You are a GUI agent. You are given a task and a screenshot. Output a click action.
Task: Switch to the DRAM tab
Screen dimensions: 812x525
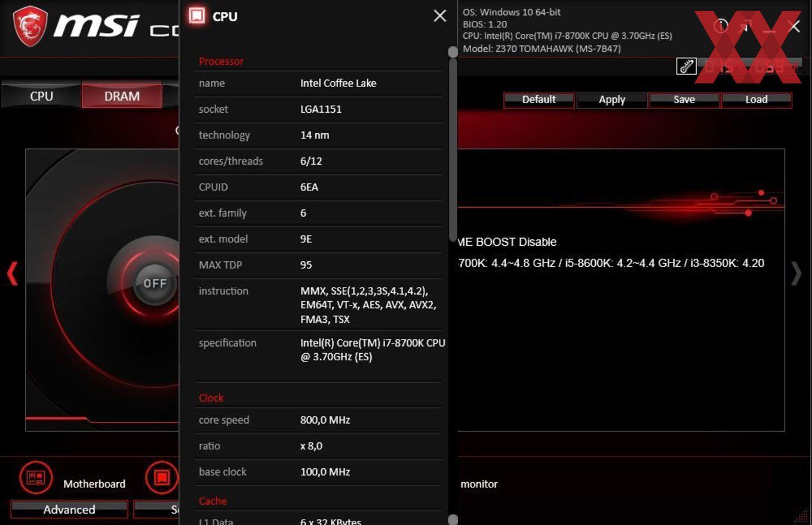click(122, 96)
